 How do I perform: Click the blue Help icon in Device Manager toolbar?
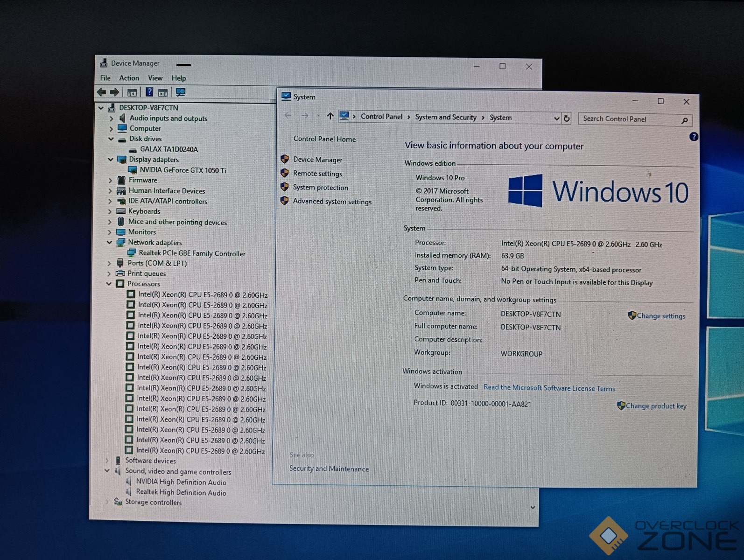tap(149, 92)
